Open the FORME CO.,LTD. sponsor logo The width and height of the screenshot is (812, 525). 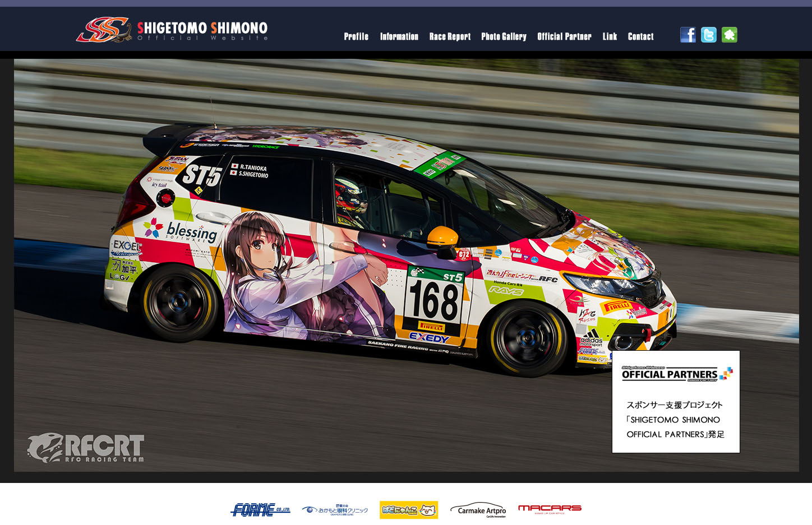261,510
